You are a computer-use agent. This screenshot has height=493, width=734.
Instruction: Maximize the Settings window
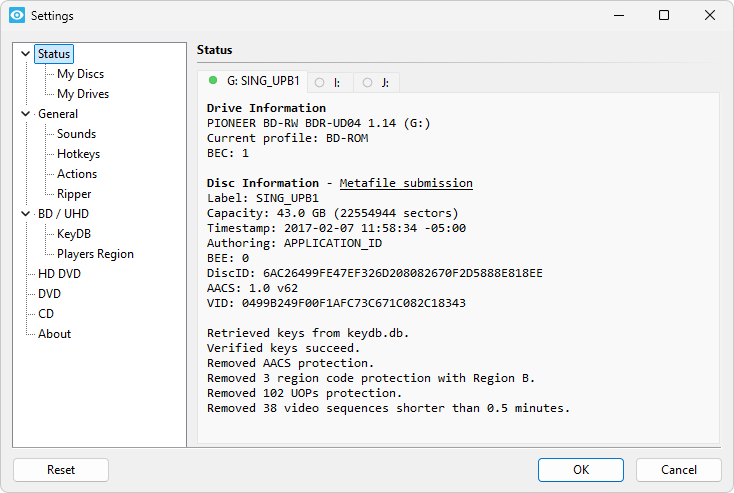(664, 16)
